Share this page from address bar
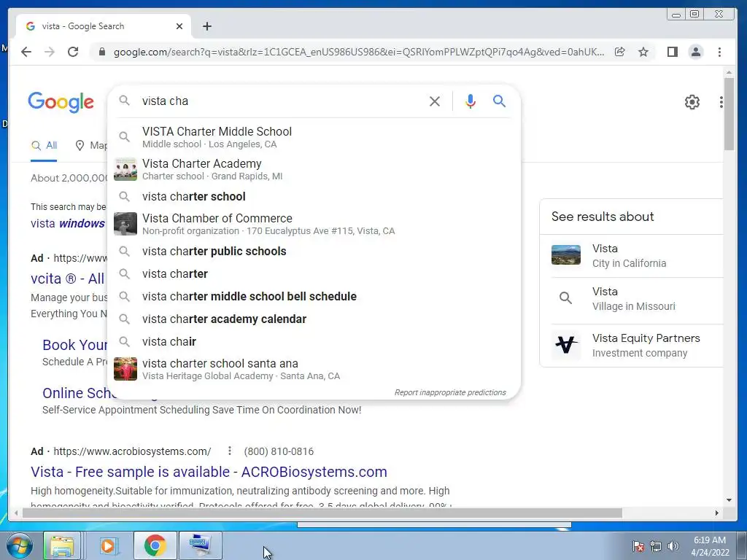Screen dimensions: 747x560 click(x=620, y=52)
